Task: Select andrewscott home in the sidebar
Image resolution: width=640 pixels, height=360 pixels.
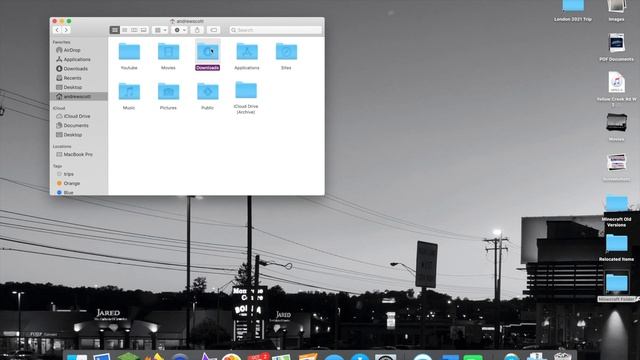Action: (79, 96)
